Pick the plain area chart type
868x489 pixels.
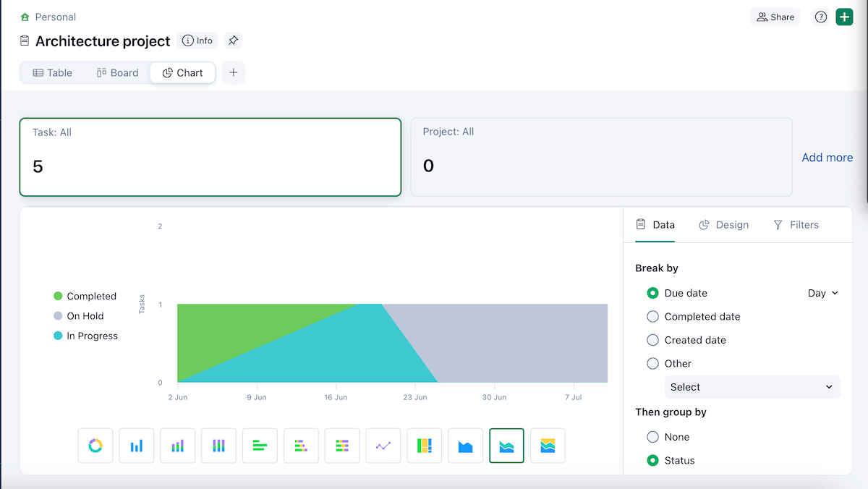click(466, 446)
